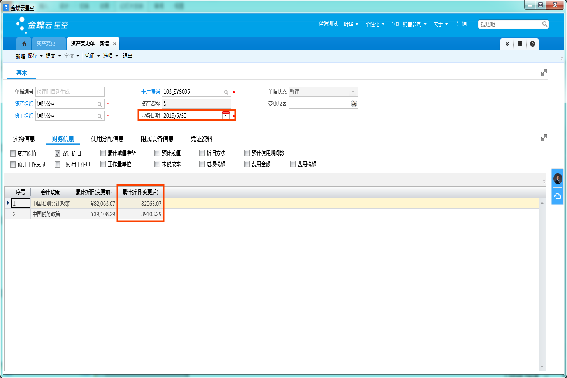Image resolution: width=567 pixels, height=378 pixels.
Task: Tick the 未税成本 checkbox
Action: (x=156, y=164)
